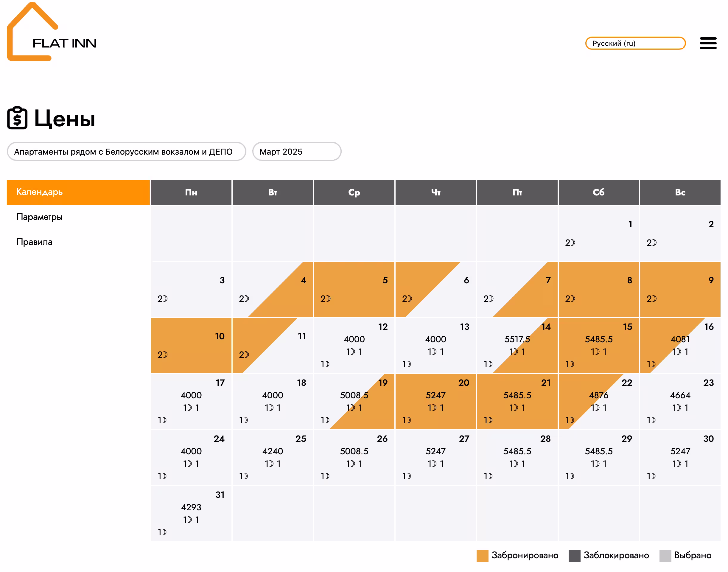This screenshot has width=728, height=572.
Task: Select March 25 priced at 4240
Action: pyautogui.click(x=272, y=457)
